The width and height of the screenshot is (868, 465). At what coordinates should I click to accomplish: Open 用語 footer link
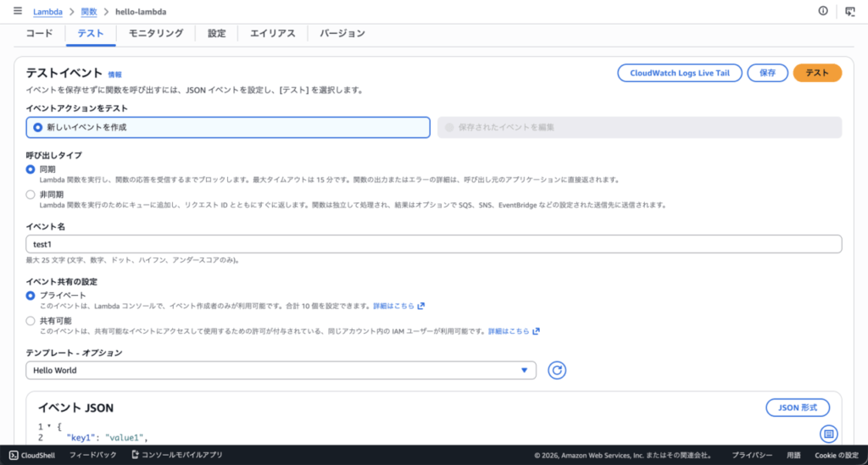coord(793,456)
